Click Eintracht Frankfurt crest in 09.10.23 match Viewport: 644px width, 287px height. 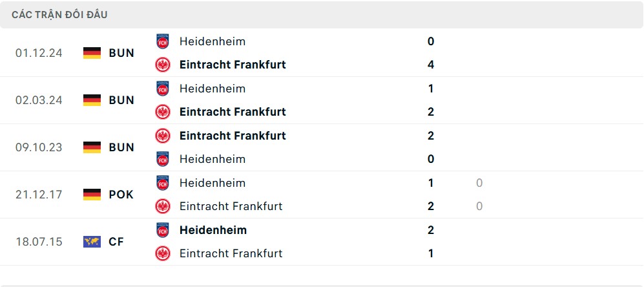pyautogui.click(x=163, y=136)
